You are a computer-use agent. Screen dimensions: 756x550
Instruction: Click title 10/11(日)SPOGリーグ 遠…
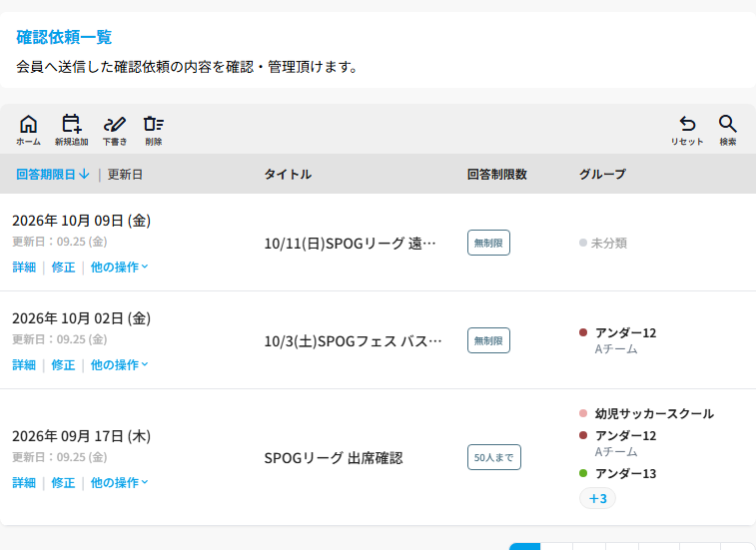[x=350, y=243]
